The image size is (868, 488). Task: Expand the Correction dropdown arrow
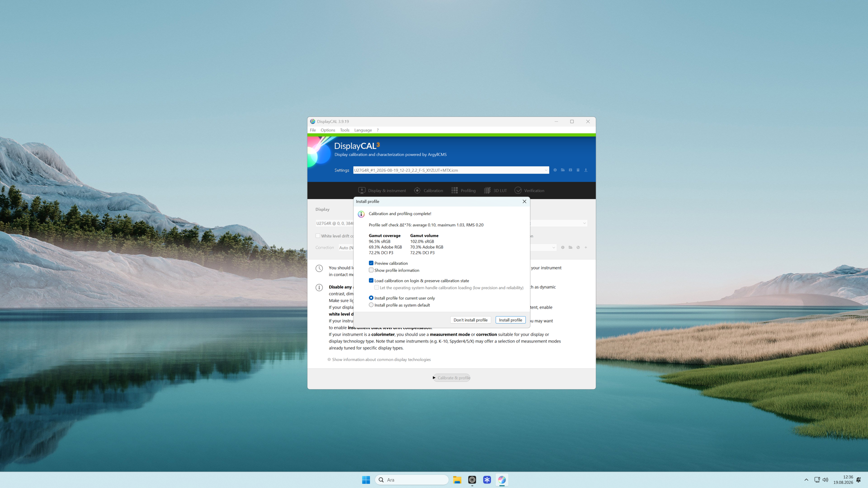[x=553, y=248]
